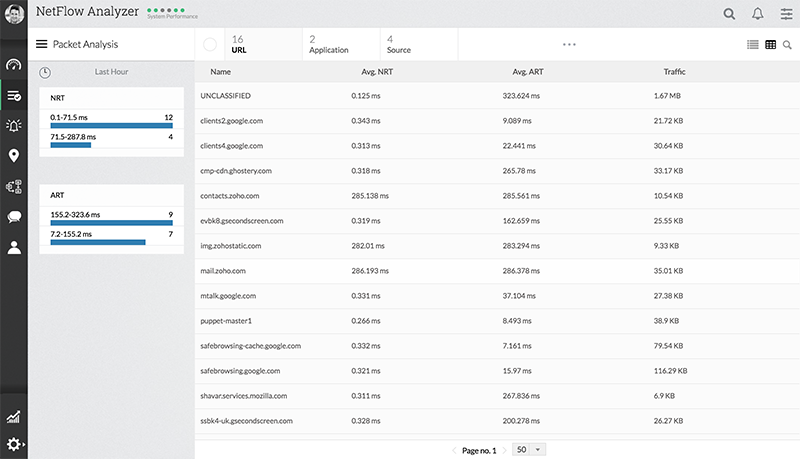Click the next page arrow

pos(504,450)
